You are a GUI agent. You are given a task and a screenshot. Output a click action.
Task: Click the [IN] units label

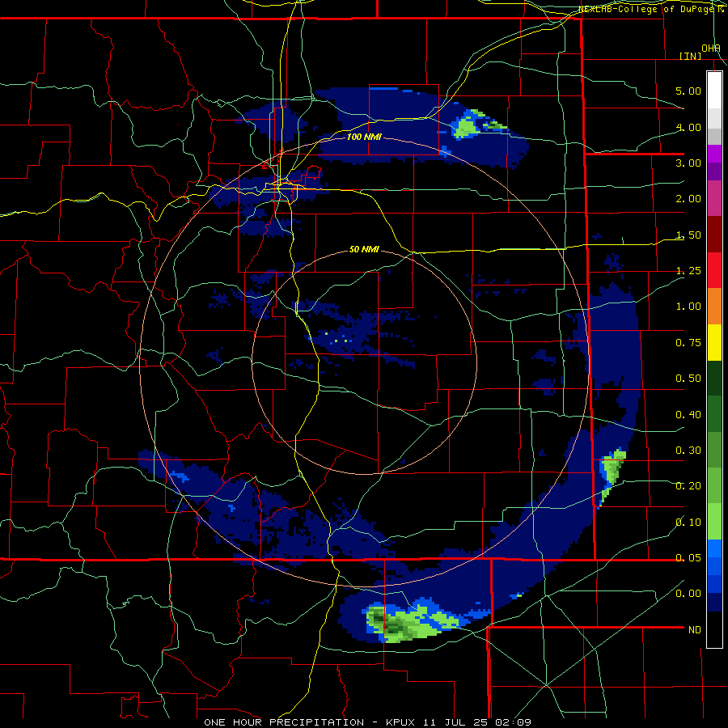(690, 56)
